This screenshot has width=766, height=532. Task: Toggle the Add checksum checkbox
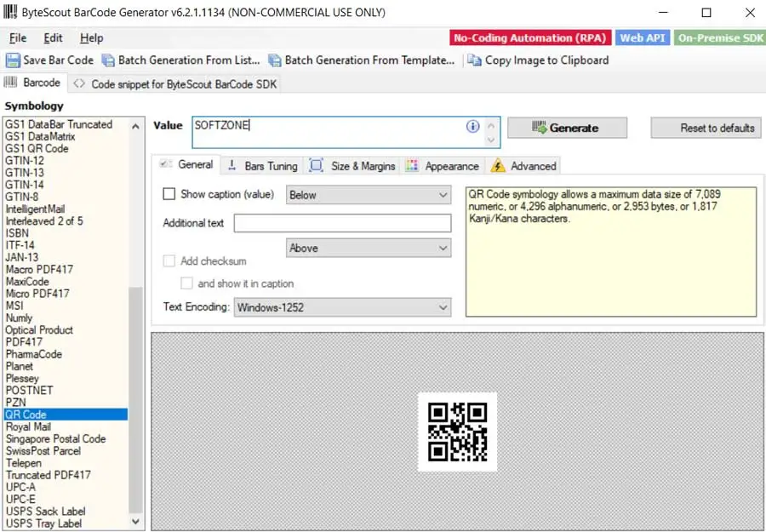coord(169,260)
